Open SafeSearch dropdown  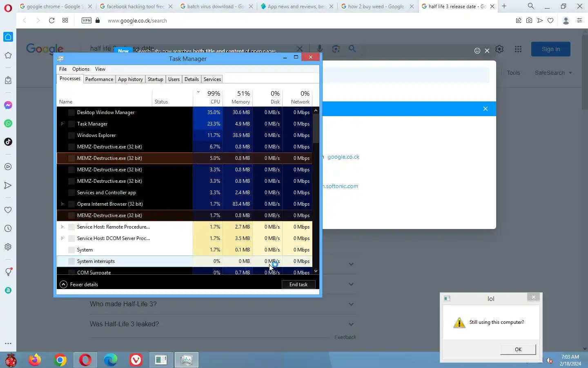[554, 73]
